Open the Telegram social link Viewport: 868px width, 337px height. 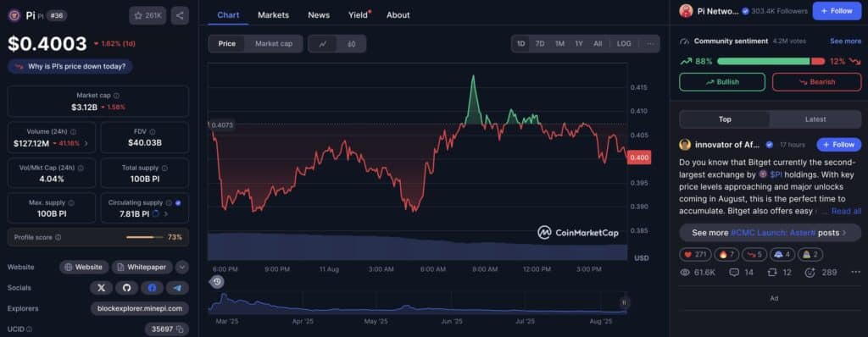(177, 288)
